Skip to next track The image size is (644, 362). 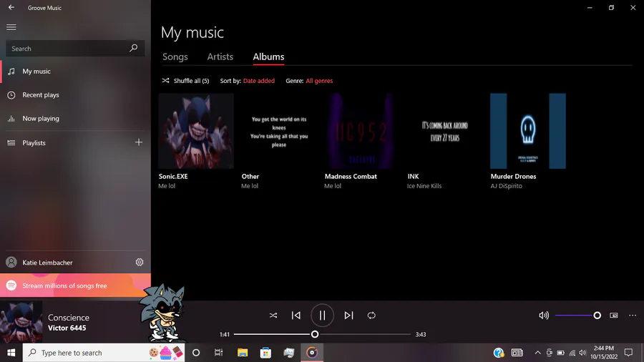coord(348,315)
